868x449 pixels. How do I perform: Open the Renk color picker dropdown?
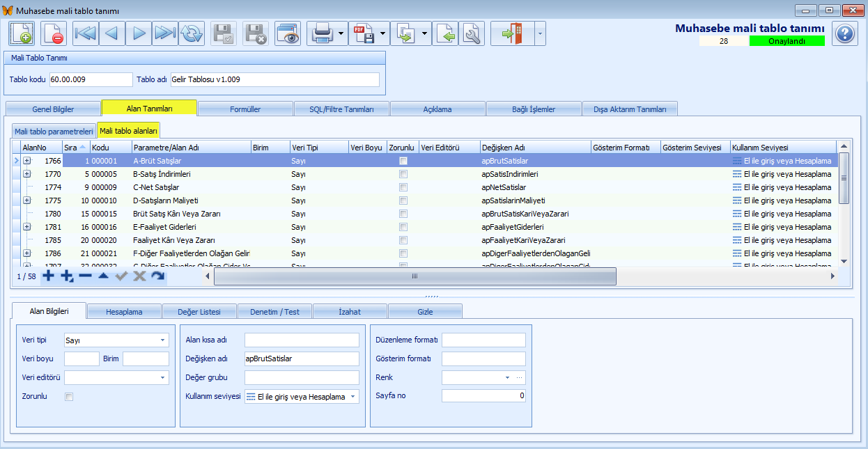(507, 377)
